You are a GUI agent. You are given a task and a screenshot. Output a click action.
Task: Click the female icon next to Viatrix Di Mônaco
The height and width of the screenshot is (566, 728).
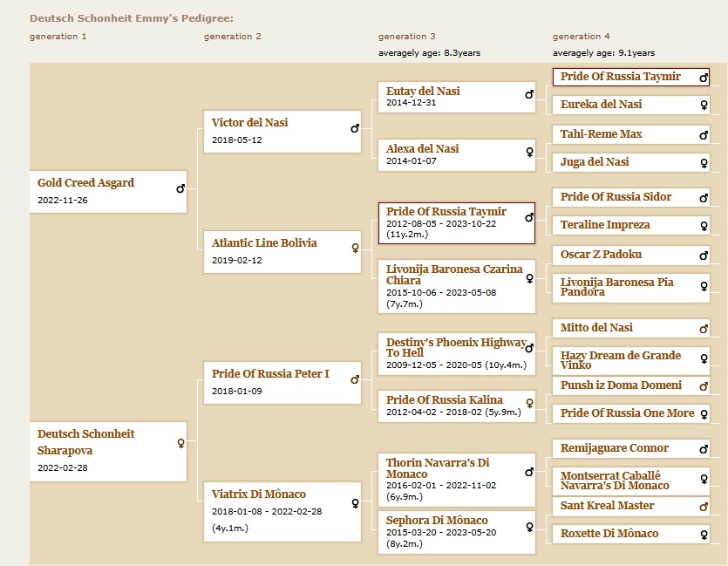pyautogui.click(x=355, y=502)
